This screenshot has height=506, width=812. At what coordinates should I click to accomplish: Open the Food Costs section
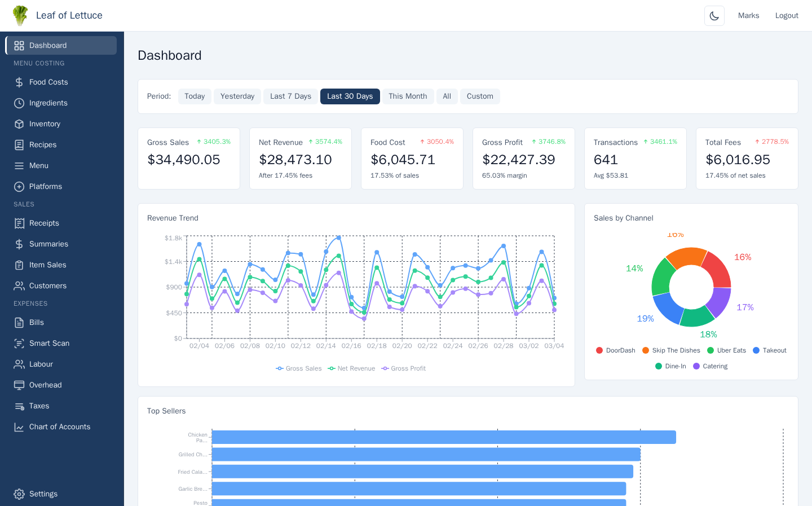(47, 82)
